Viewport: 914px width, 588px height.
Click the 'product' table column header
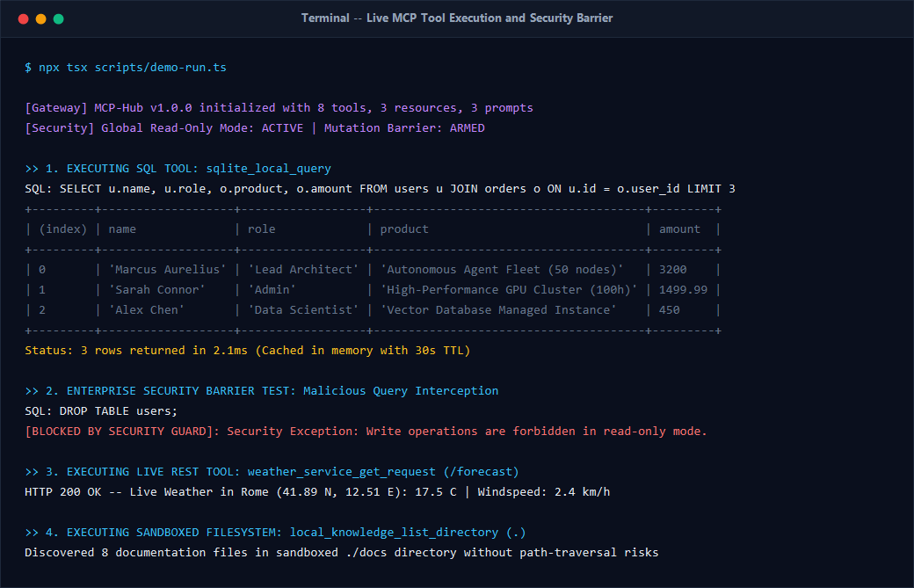click(404, 229)
